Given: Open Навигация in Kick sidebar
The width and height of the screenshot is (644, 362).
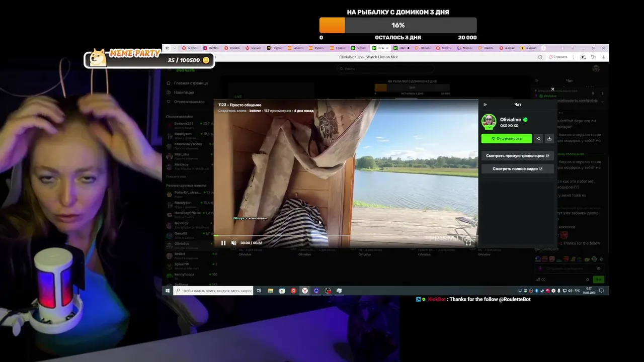Looking at the screenshot, I should (x=180, y=93).
